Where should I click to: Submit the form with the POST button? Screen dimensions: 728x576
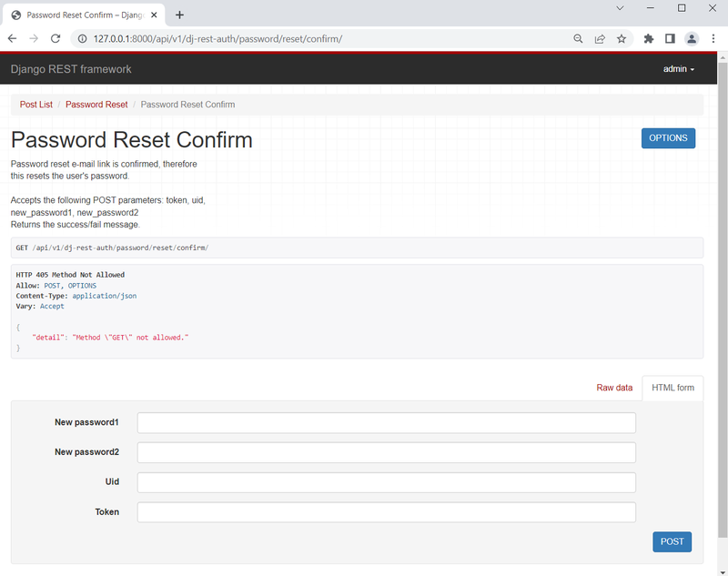[672, 541]
